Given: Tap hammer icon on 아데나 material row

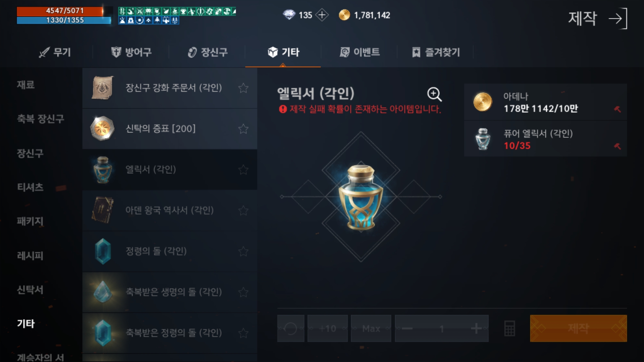Looking at the screenshot, I should pyautogui.click(x=617, y=109).
